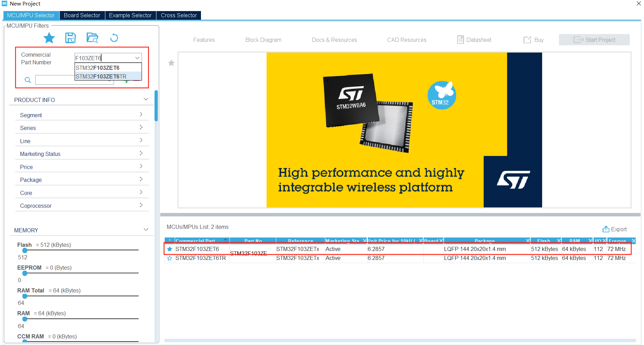
Task: Collapse the PRODUCT INFO section
Action: 146,100
